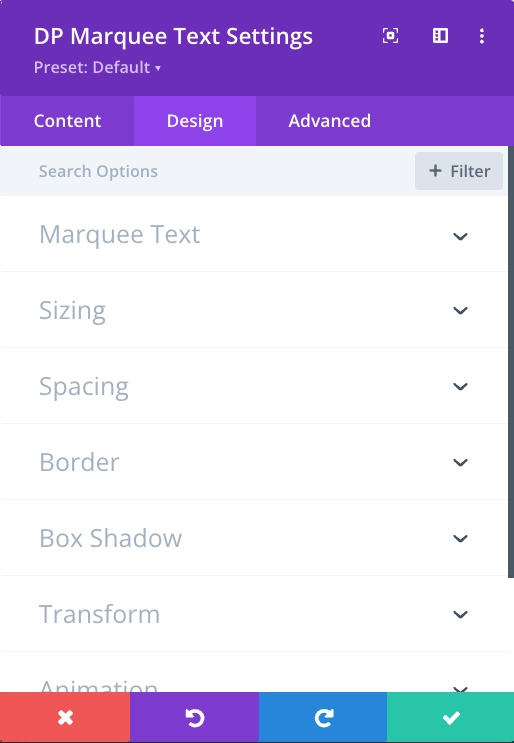Switch to the Advanced tab
This screenshot has height=743, width=514.
(329, 121)
